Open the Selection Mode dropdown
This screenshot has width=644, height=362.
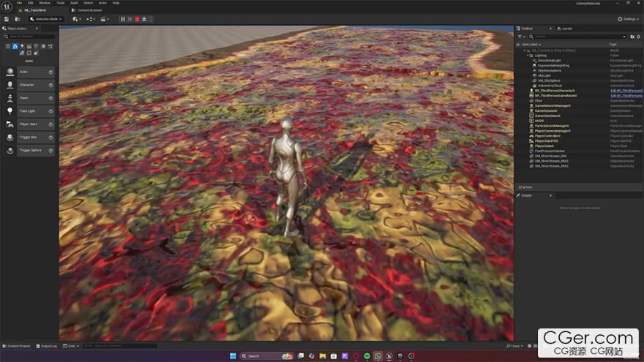point(45,19)
